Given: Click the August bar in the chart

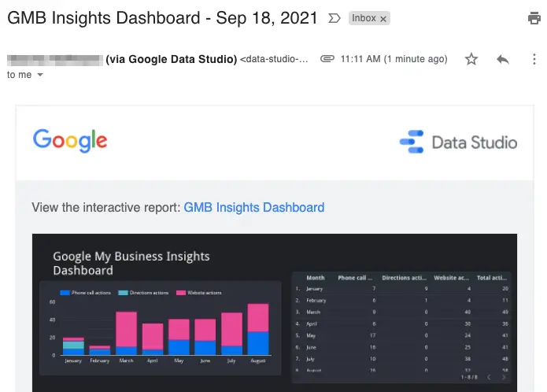Looking at the screenshot, I should click(x=258, y=329).
